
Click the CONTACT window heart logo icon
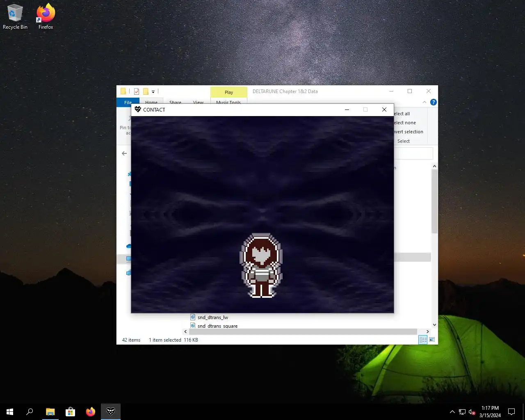click(138, 110)
